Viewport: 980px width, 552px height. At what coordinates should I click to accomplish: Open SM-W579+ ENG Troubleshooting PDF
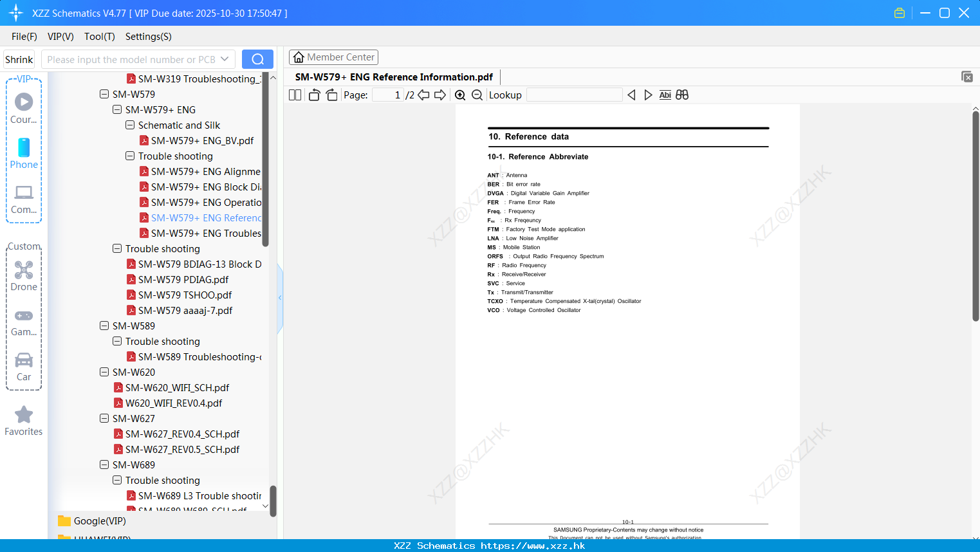pos(200,233)
